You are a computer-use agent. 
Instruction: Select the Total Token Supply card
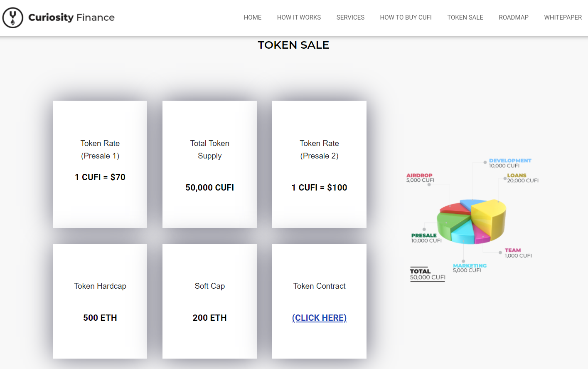(x=209, y=164)
